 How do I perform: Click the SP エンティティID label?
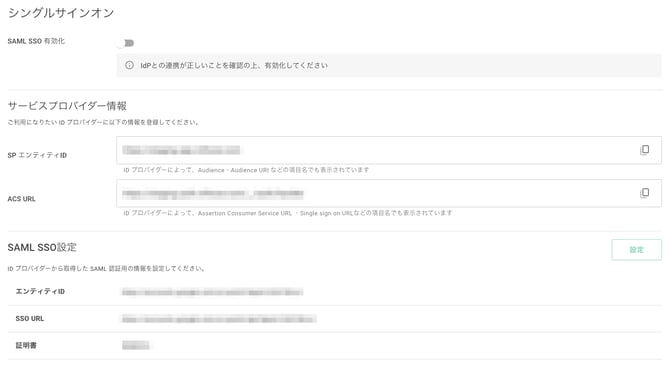37,155
